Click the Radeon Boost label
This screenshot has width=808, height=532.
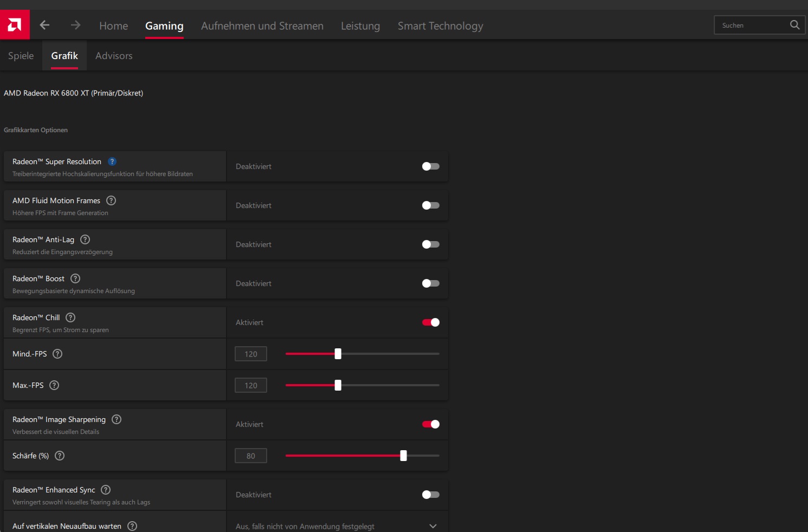click(x=38, y=278)
